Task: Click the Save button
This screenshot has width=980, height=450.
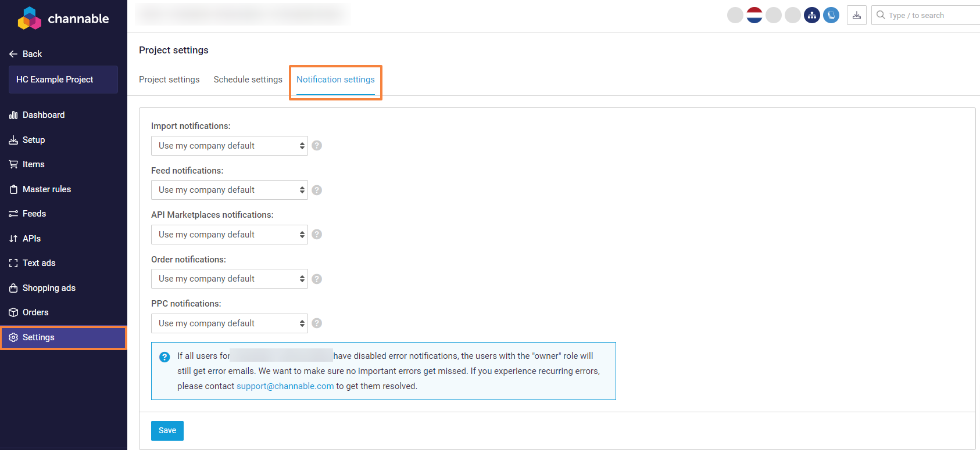Action: click(167, 431)
